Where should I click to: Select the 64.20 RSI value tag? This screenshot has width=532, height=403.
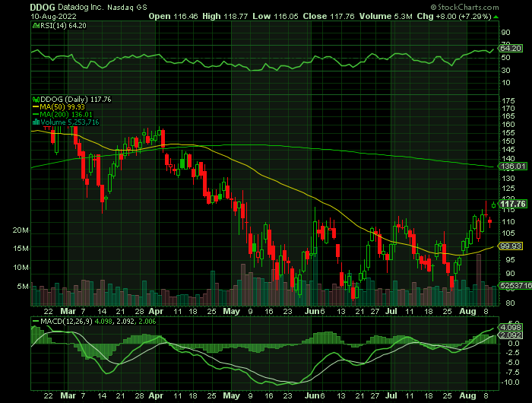(511, 48)
